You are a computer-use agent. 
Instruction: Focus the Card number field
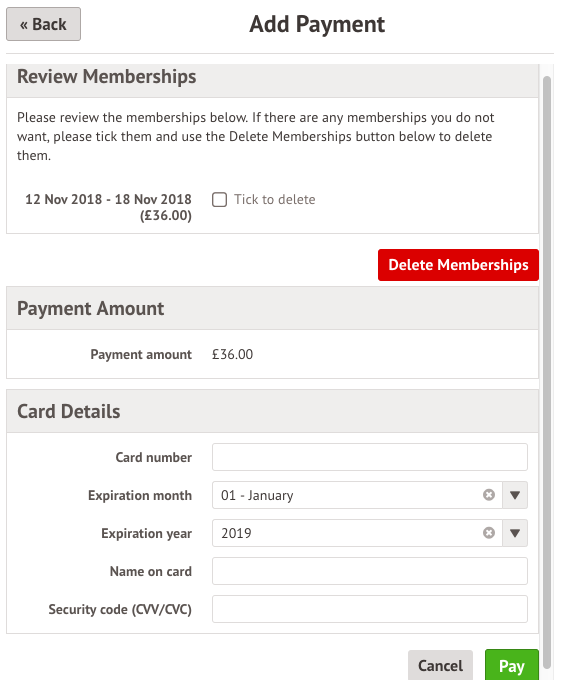(370, 457)
